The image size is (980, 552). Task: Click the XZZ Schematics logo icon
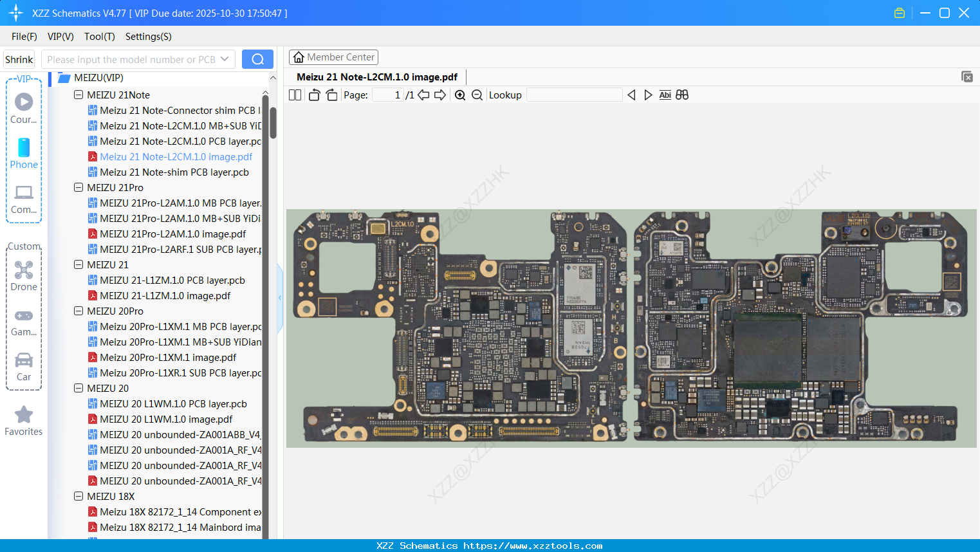pos(16,13)
